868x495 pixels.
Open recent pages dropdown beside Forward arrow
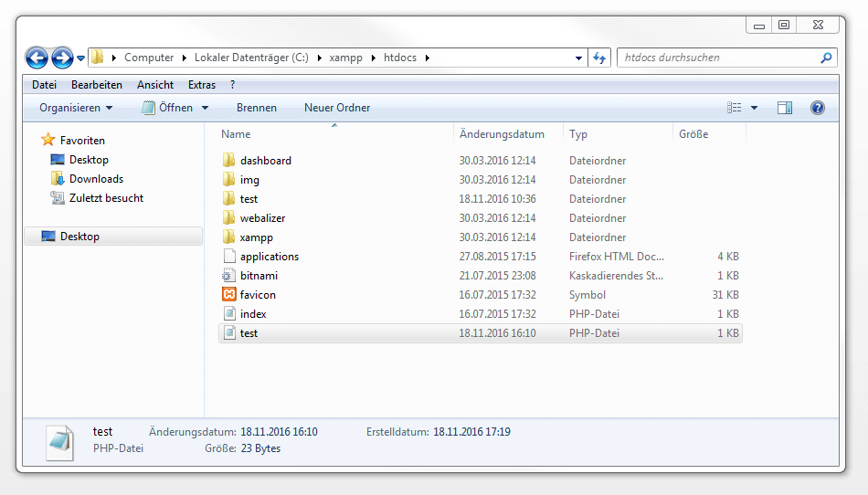point(80,58)
